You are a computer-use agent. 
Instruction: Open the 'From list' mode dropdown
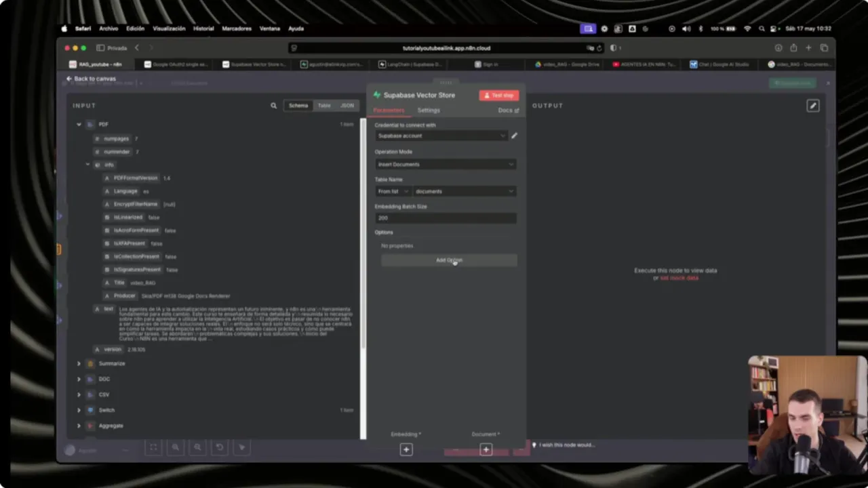[393, 191]
